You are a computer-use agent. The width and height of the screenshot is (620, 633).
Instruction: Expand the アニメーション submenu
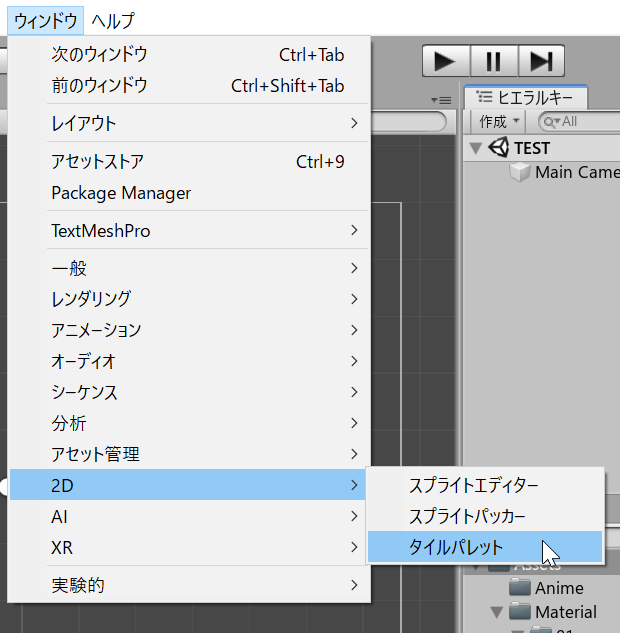pos(190,330)
